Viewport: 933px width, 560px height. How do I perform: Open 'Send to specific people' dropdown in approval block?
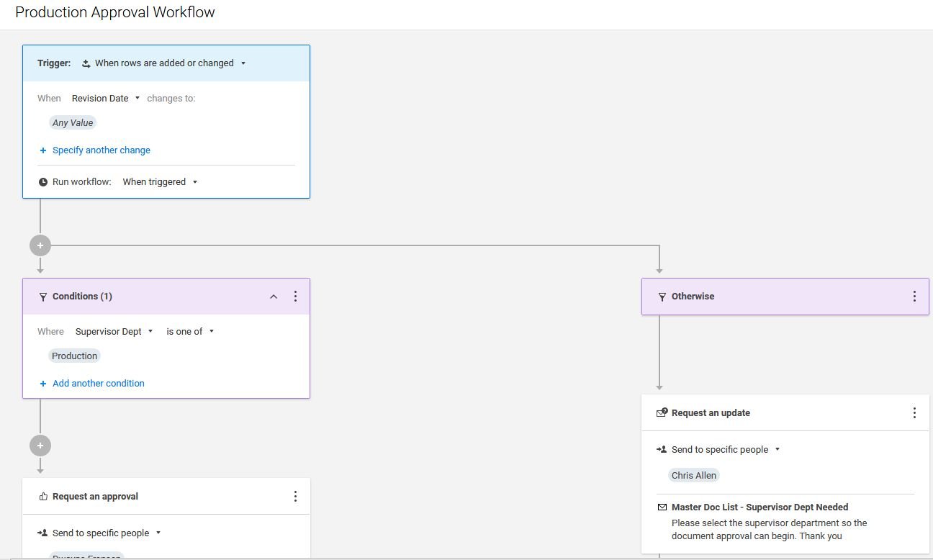click(107, 533)
